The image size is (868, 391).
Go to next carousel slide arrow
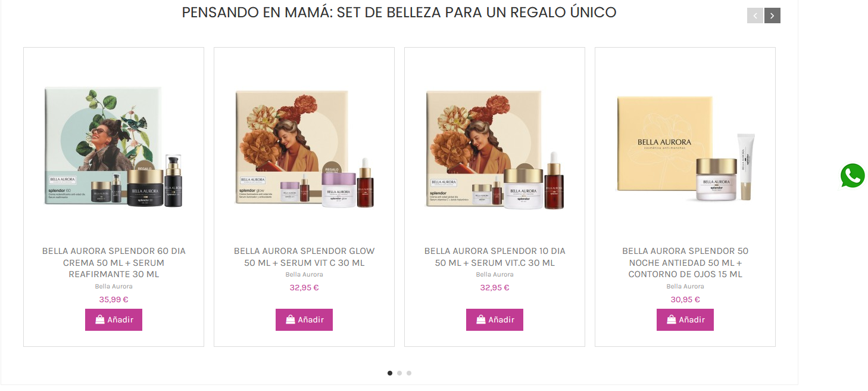point(772,15)
